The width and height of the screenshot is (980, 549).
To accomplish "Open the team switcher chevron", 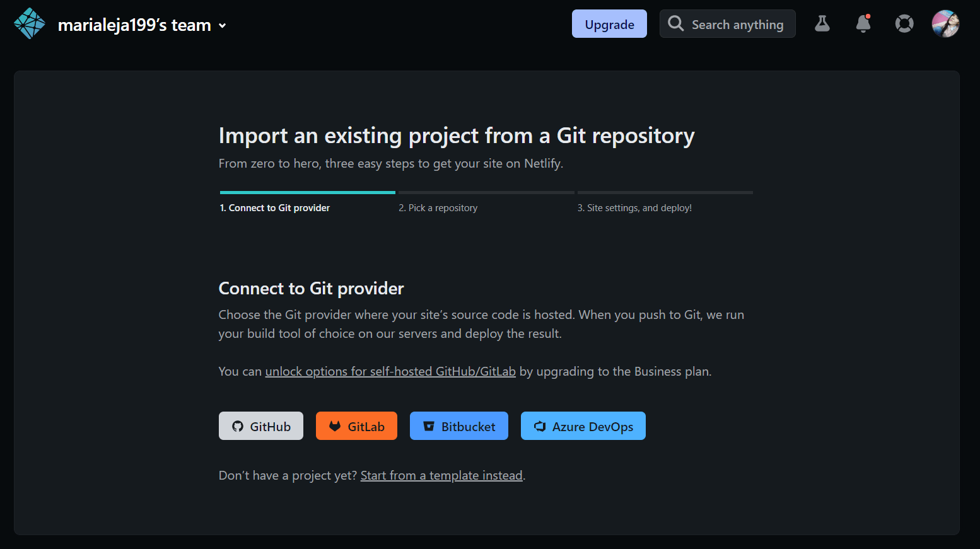I will pyautogui.click(x=221, y=26).
